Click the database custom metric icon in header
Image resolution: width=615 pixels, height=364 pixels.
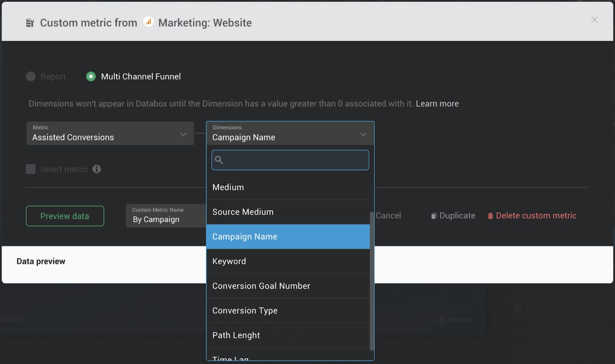pos(30,22)
